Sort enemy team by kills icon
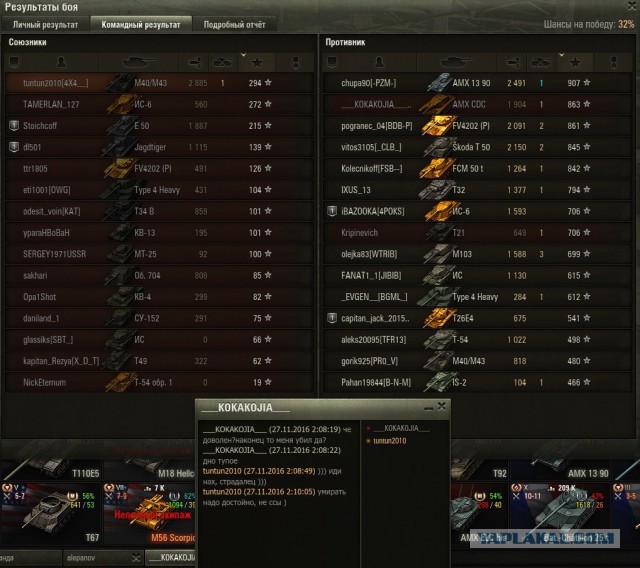The image size is (640, 568). [x=540, y=62]
